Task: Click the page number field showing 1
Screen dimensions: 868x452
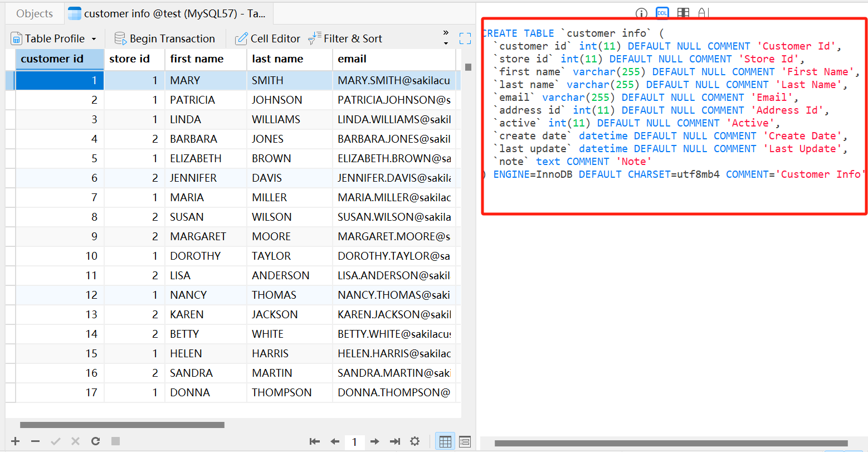Action: [x=354, y=441]
